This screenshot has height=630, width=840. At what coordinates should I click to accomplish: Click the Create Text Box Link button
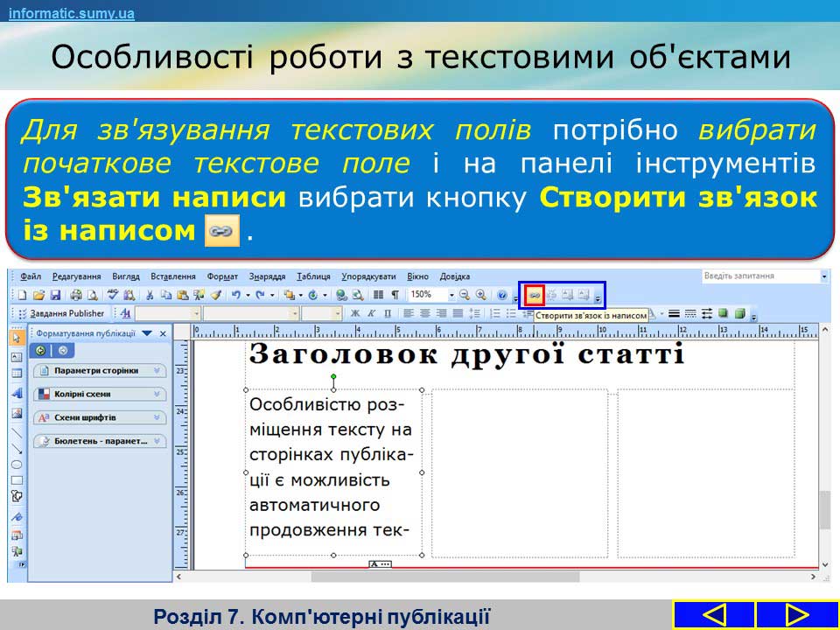pyautogui.click(x=534, y=296)
